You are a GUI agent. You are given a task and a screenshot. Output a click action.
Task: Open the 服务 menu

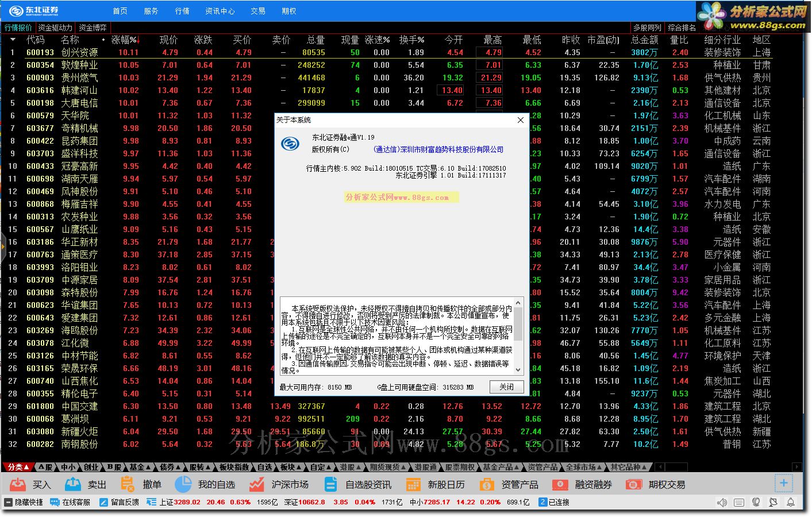[x=151, y=11]
